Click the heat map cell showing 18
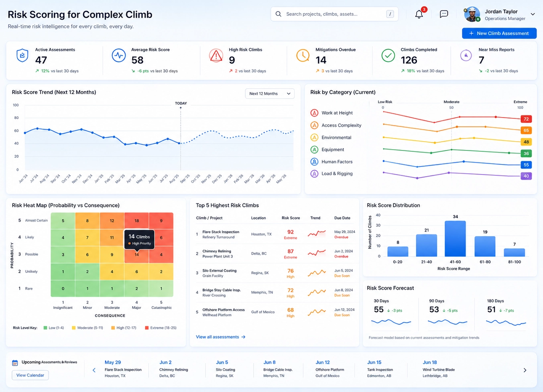This screenshot has width=543, height=392. tap(136, 221)
